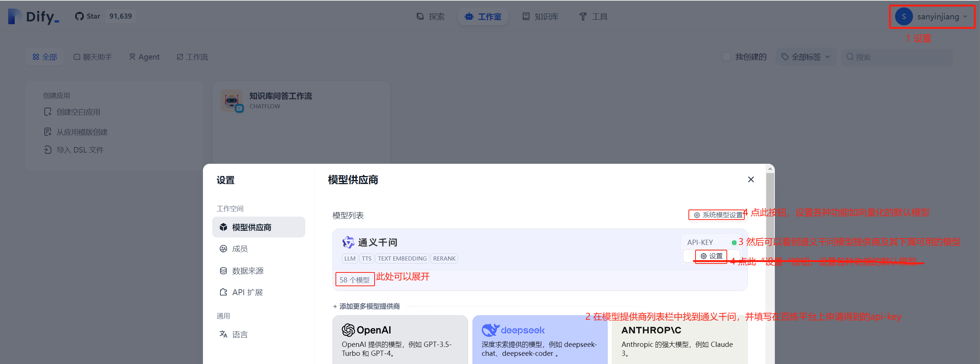The width and height of the screenshot is (980, 364).
Task: Open the 探索 explore tab
Action: click(x=430, y=16)
